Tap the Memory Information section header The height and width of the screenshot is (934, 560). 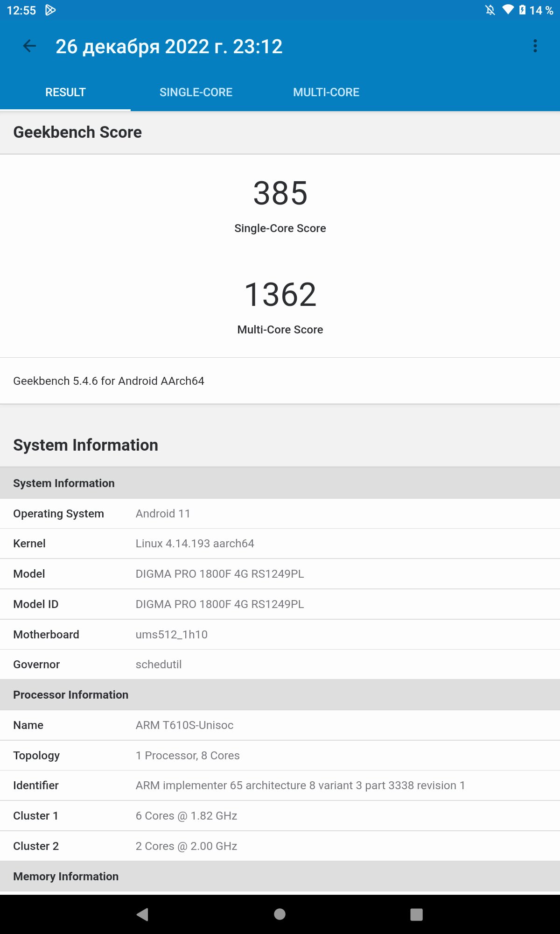280,877
